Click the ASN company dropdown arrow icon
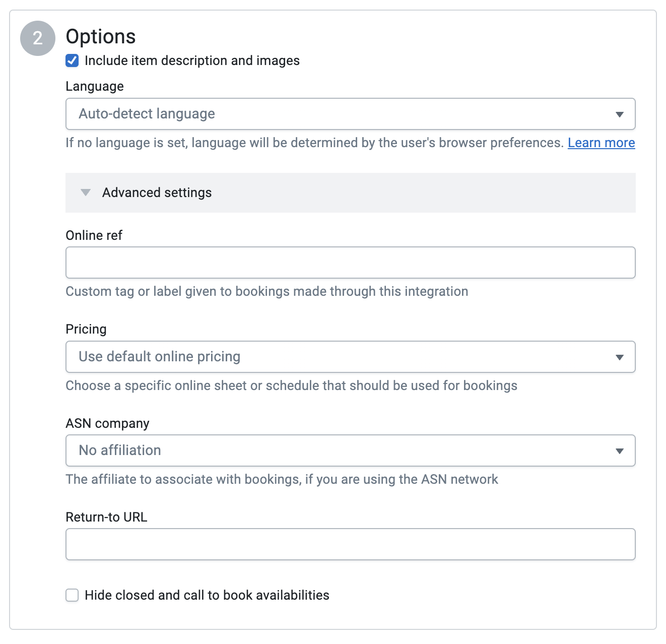The width and height of the screenshot is (666, 644). click(620, 450)
